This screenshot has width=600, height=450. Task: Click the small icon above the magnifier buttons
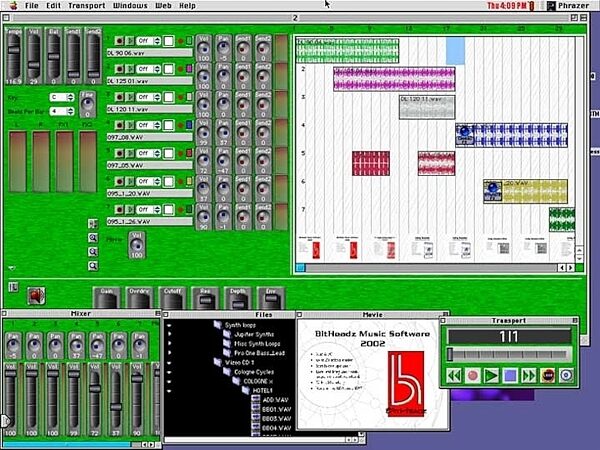[x=93, y=223]
